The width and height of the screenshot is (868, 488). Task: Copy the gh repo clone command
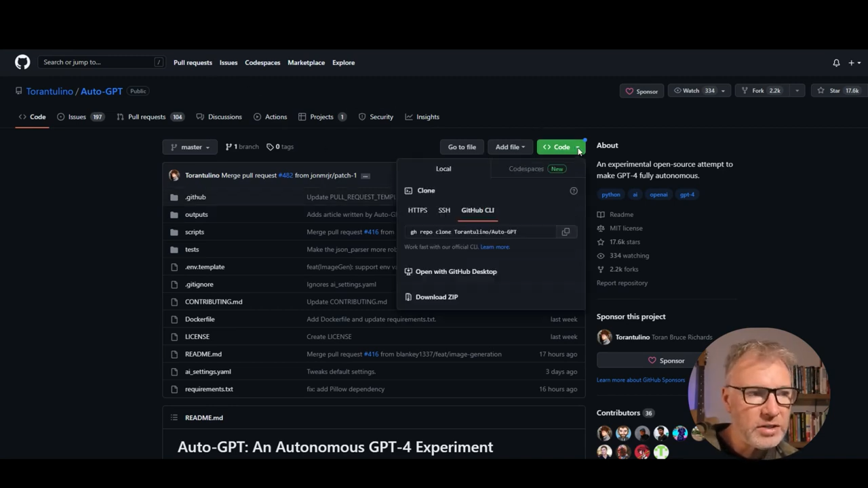566,232
